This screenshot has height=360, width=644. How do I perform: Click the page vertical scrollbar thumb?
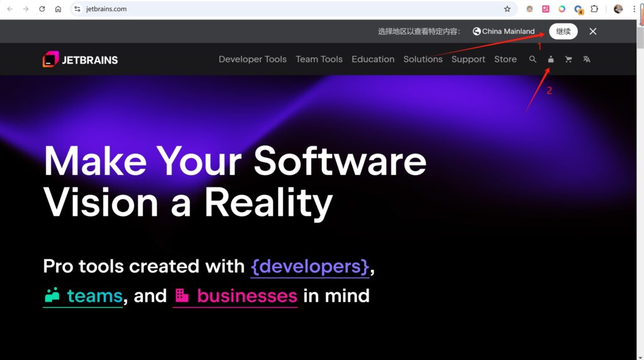[x=640, y=39]
